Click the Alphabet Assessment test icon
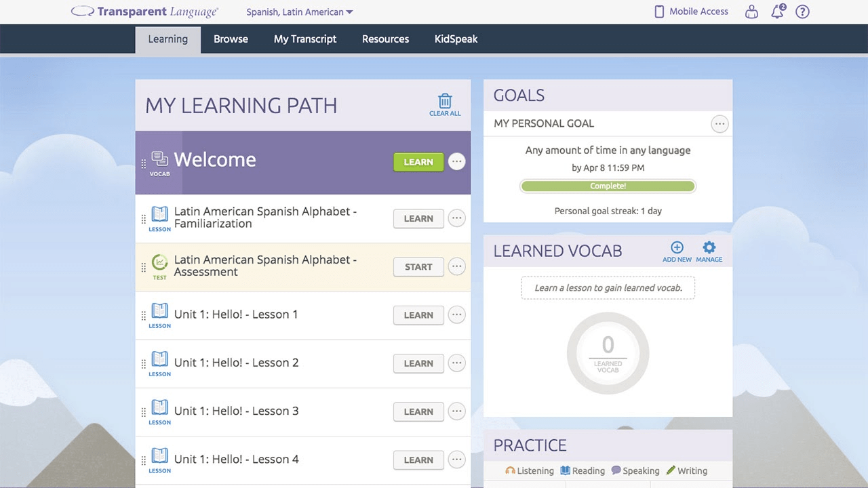Image resolution: width=868 pixels, height=488 pixels. (160, 263)
